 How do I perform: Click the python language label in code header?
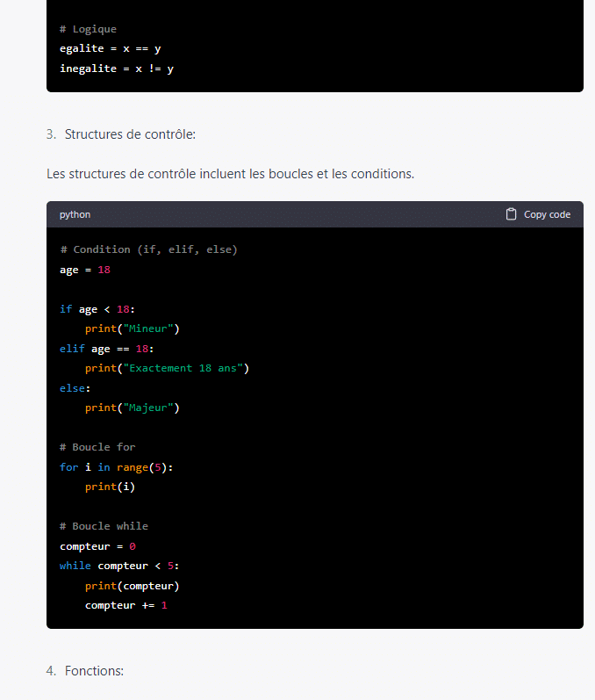75,214
